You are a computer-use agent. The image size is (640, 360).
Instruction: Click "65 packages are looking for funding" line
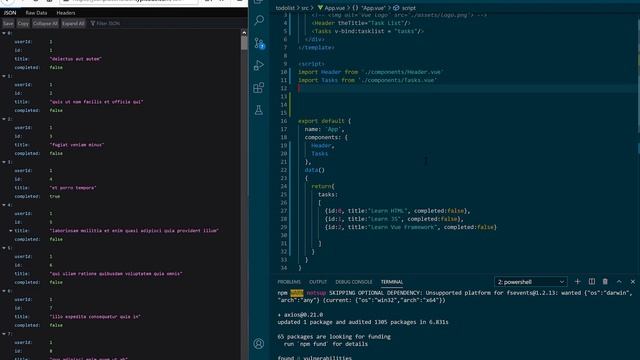334,337
